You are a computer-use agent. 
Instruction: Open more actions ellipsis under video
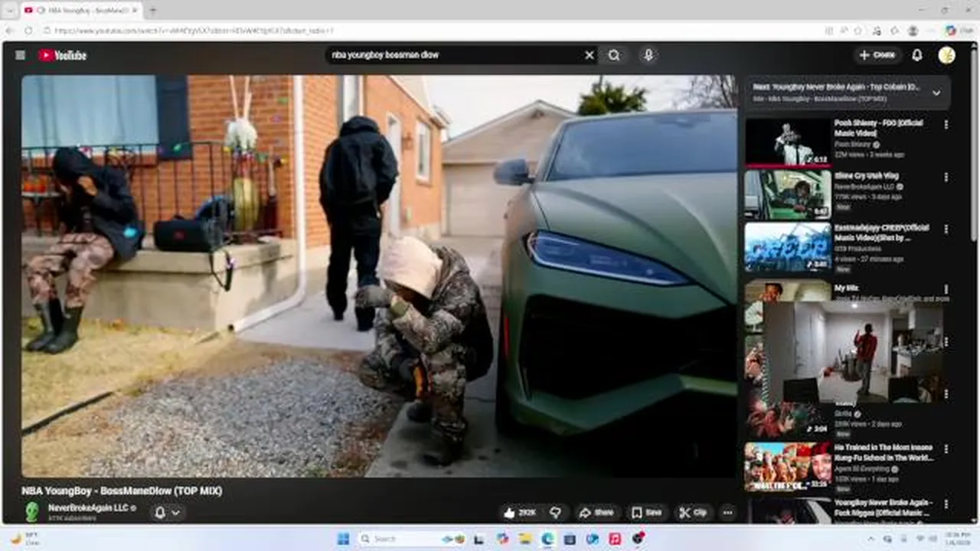(727, 513)
